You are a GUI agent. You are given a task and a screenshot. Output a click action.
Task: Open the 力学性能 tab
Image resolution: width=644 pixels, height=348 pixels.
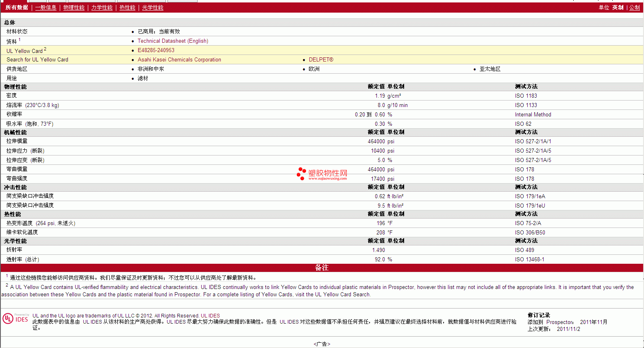click(x=102, y=8)
